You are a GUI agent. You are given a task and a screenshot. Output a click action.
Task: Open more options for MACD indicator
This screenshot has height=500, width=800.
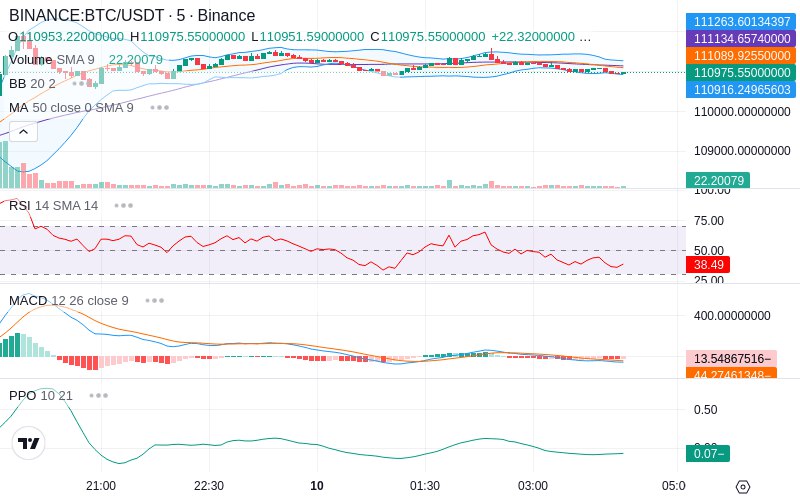[x=155, y=301]
